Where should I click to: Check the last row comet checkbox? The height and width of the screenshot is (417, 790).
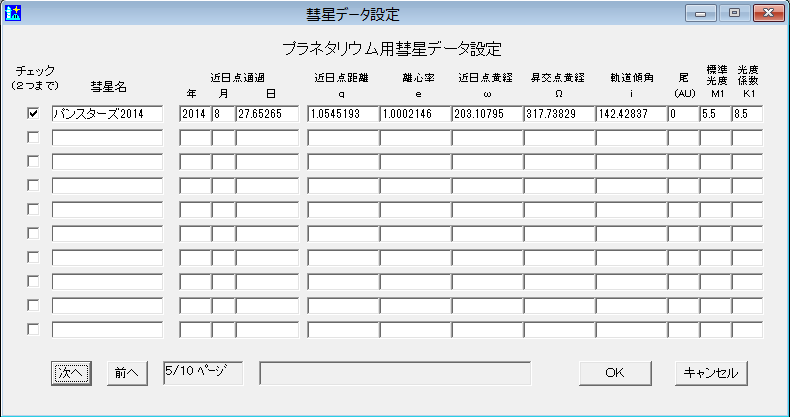[33, 329]
